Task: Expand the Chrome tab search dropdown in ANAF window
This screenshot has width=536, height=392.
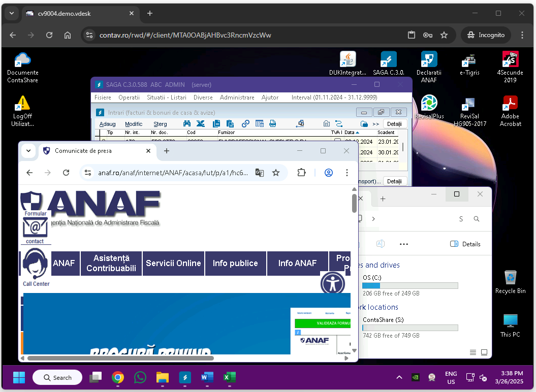Action: [28, 151]
